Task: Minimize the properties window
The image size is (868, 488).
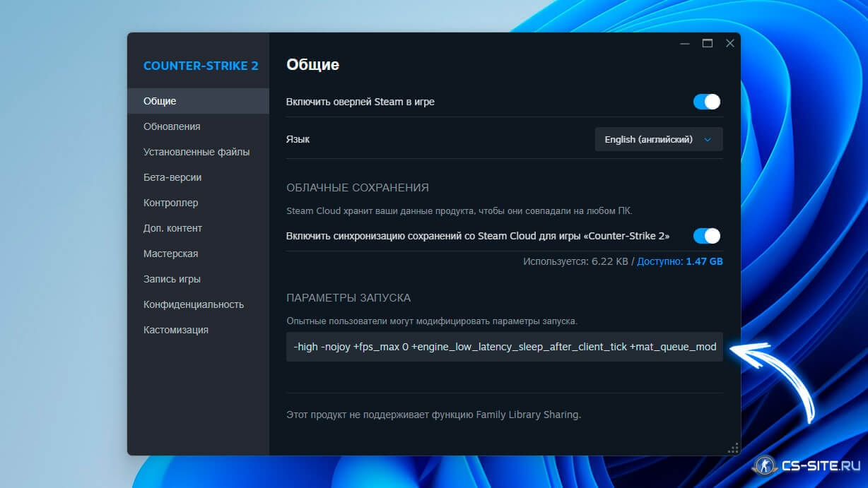Action: [684, 44]
